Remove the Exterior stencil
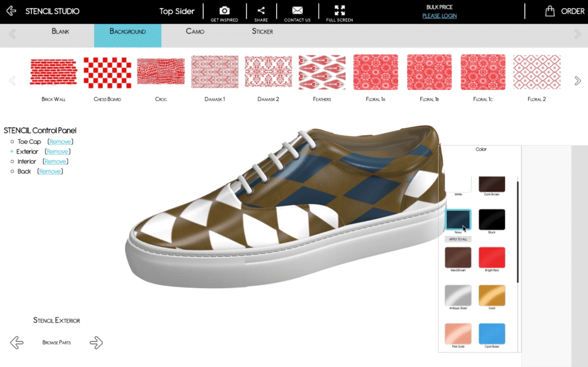The image size is (588, 367). click(58, 152)
